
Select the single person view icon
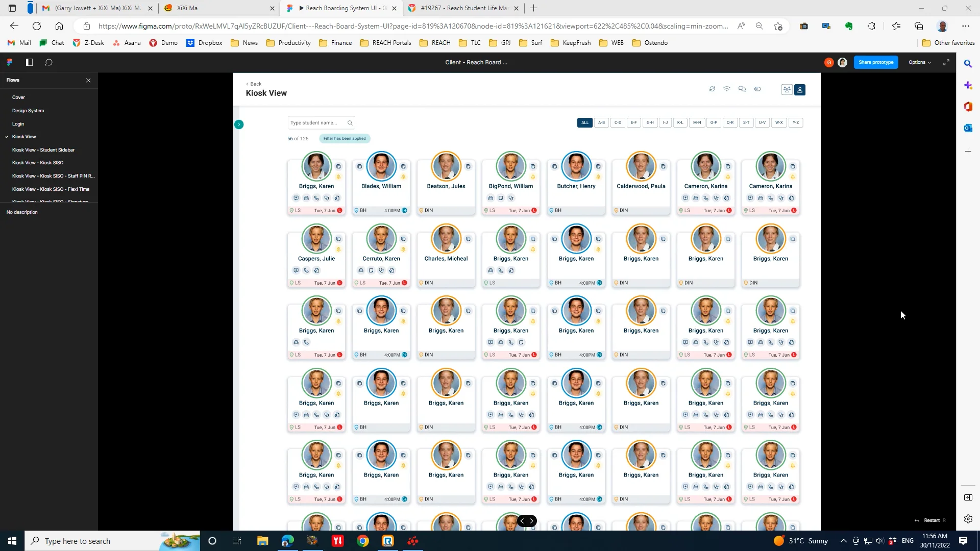800,90
